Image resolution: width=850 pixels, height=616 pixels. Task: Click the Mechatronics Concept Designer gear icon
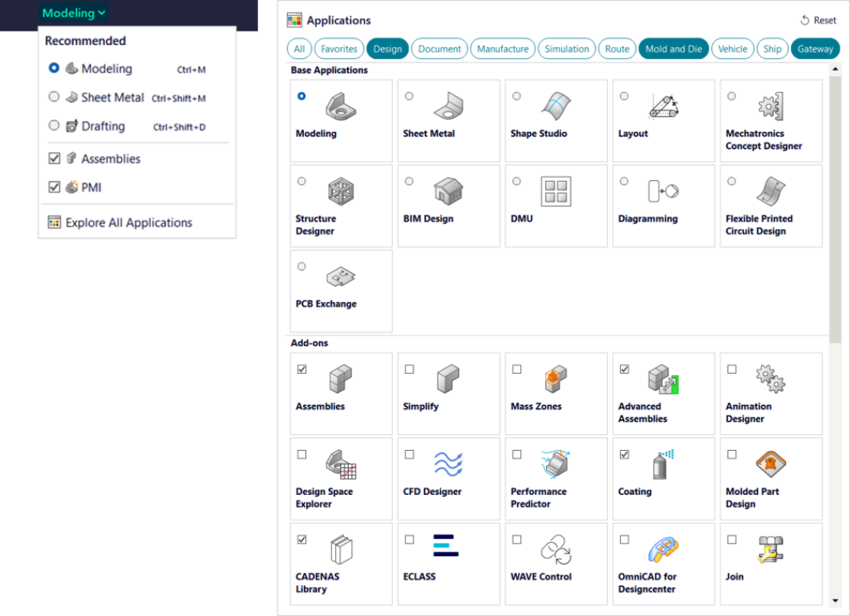(x=771, y=105)
